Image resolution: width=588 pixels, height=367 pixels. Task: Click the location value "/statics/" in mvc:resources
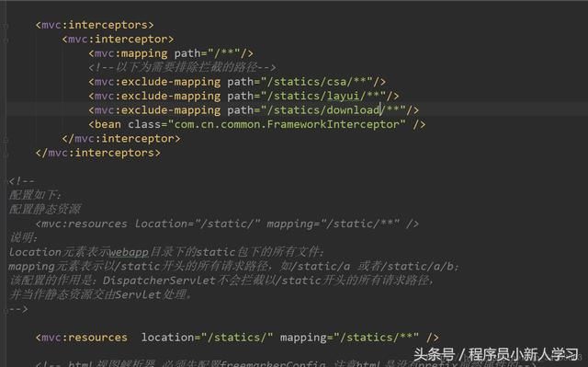tap(237, 338)
